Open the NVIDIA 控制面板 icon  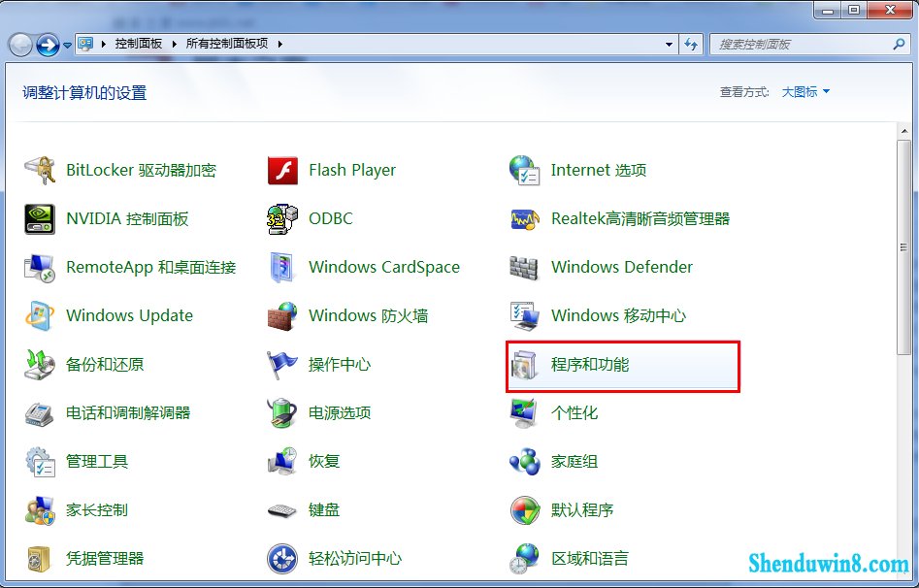pos(40,218)
